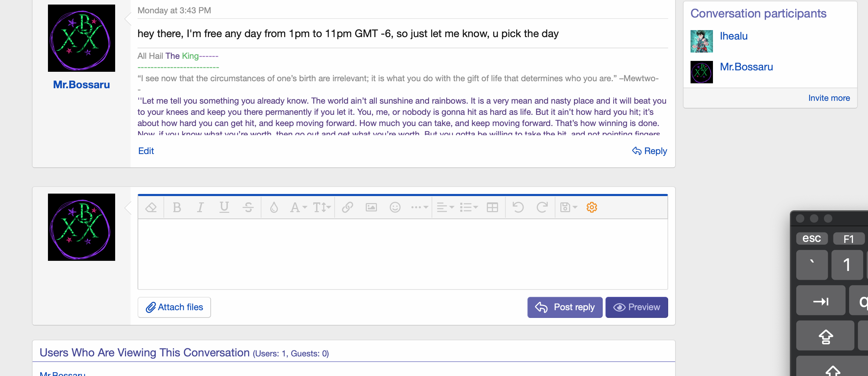Open the text alignment dropdown
The height and width of the screenshot is (376, 868).
pyautogui.click(x=445, y=208)
